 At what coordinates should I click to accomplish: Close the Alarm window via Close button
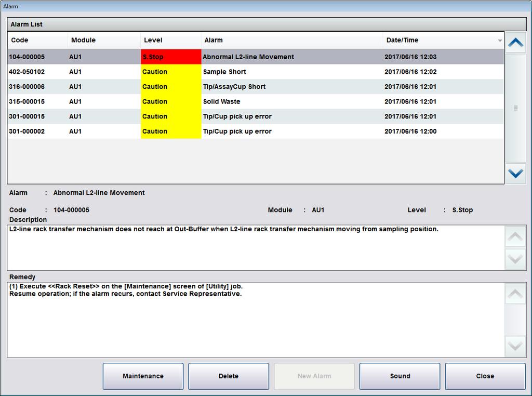coord(485,376)
